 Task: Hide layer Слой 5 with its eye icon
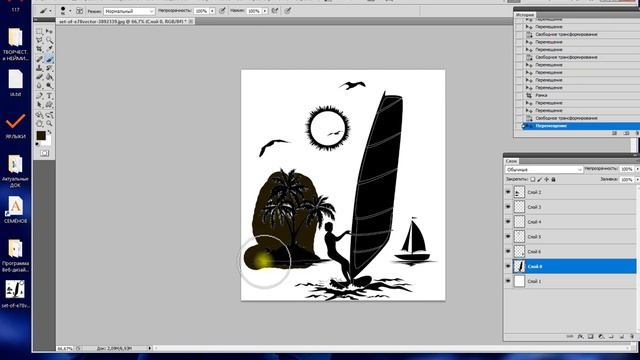click(508, 236)
